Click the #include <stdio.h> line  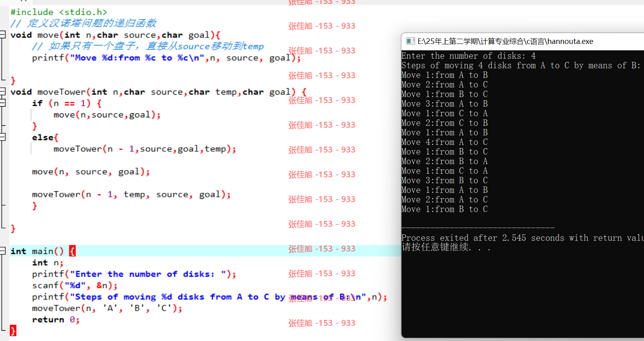(x=59, y=12)
